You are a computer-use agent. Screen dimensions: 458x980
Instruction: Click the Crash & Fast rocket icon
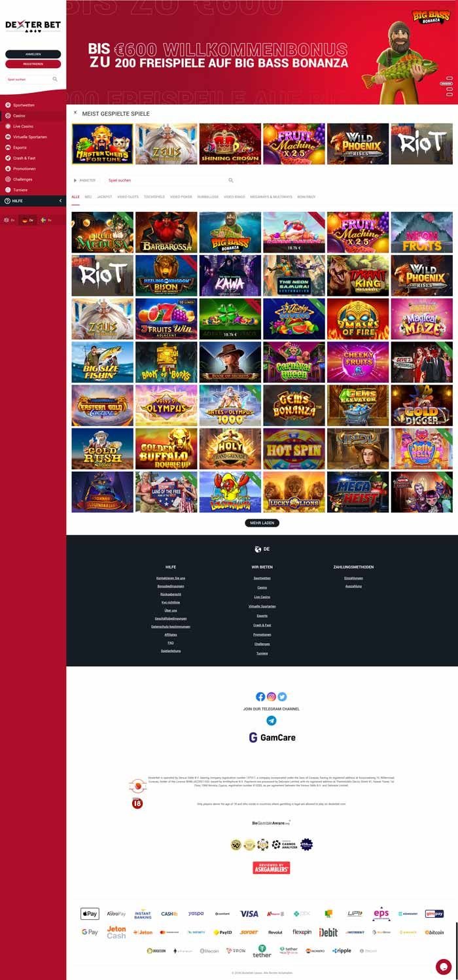point(8,158)
